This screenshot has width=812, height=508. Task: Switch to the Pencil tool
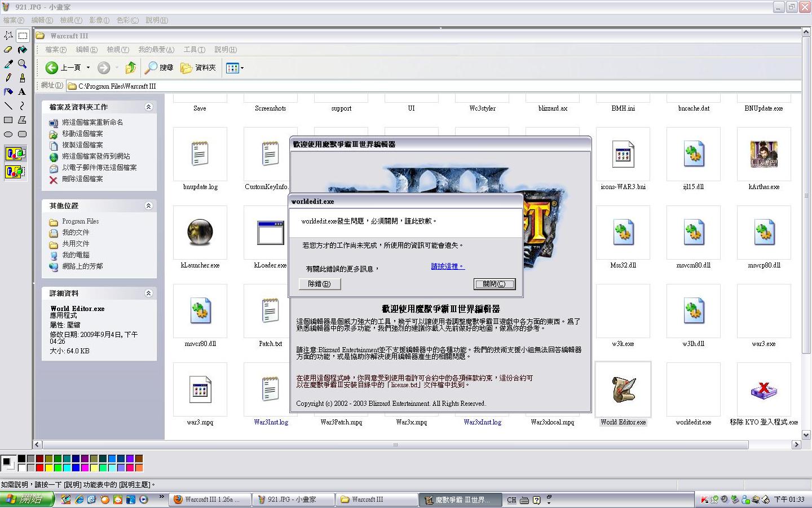[x=8, y=78]
